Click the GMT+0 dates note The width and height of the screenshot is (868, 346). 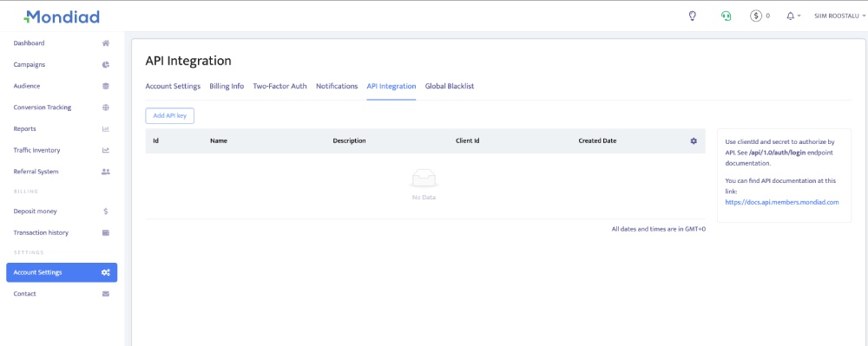click(x=659, y=229)
